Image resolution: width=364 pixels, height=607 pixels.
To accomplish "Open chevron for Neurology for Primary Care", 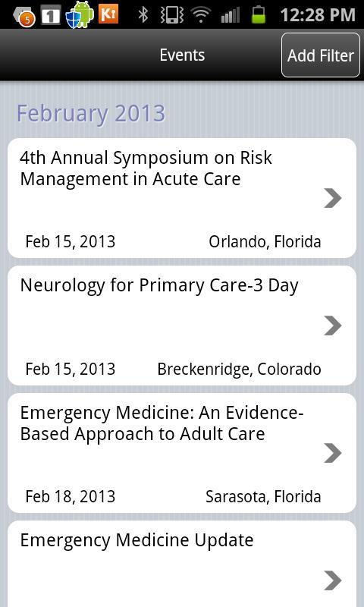I will [x=333, y=326].
